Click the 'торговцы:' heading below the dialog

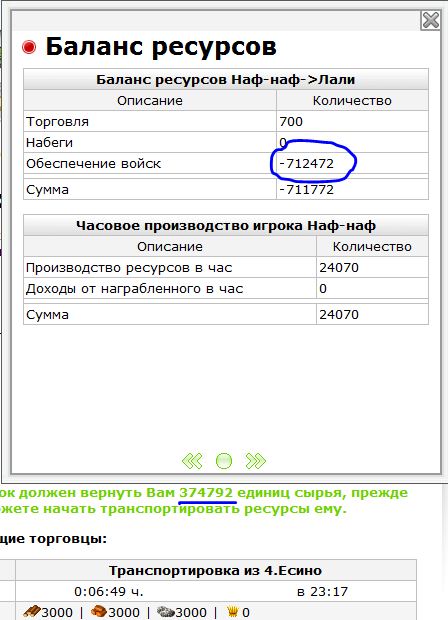tap(70, 539)
